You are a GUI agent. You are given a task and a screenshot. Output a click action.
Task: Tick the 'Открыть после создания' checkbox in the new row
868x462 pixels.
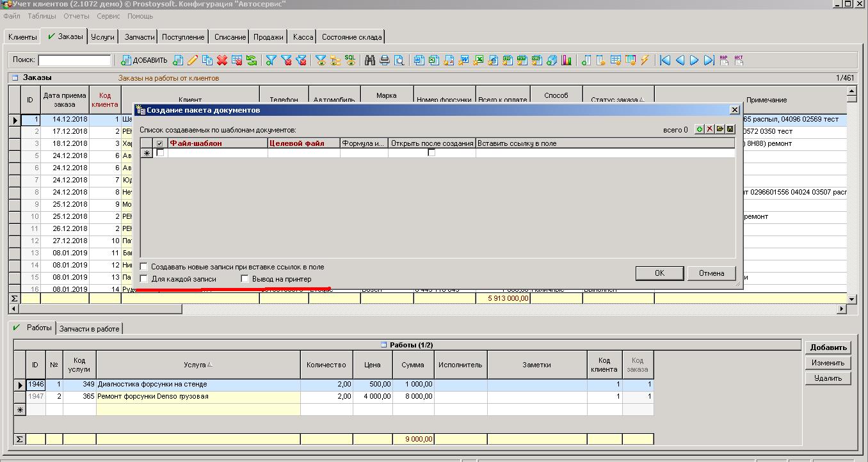pyautogui.click(x=431, y=153)
